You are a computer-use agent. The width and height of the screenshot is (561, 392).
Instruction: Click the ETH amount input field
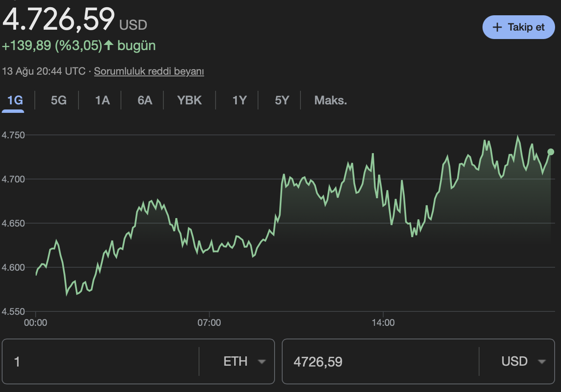click(101, 361)
